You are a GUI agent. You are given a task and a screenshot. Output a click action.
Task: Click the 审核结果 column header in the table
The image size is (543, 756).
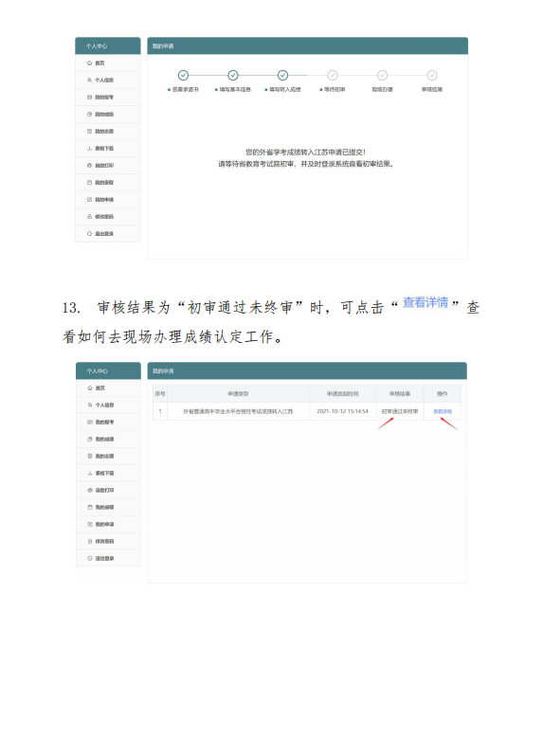(x=400, y=394)
